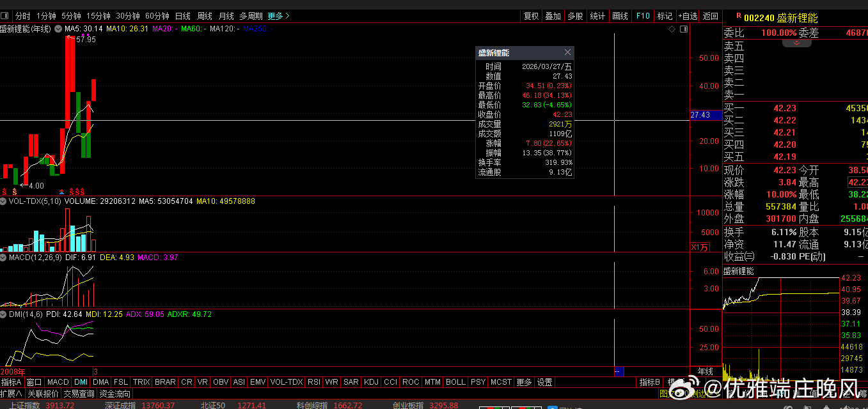This screenshot has height=409, width=868.
Task: Toggle the right info panel icon
Action: coord(683,29)
